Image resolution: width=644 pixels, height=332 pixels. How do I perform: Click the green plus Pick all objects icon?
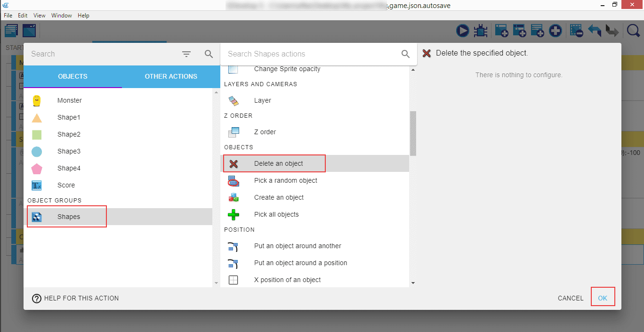(233, 214)
